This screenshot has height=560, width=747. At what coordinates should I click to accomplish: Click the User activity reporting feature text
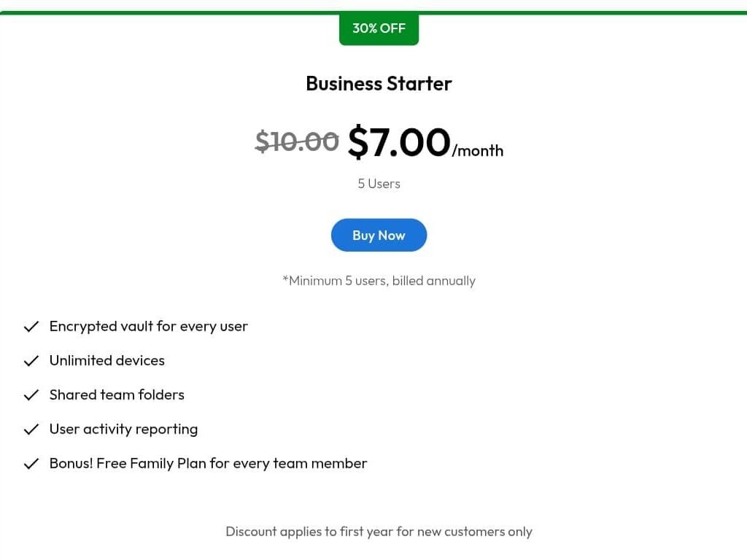point(123,429)
